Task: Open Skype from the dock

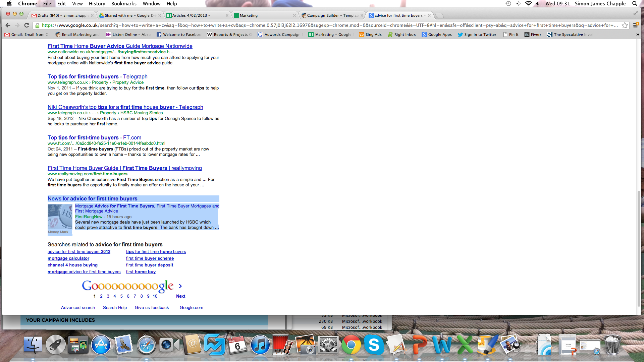Action: pyautogui.click(x=374, y=345)
